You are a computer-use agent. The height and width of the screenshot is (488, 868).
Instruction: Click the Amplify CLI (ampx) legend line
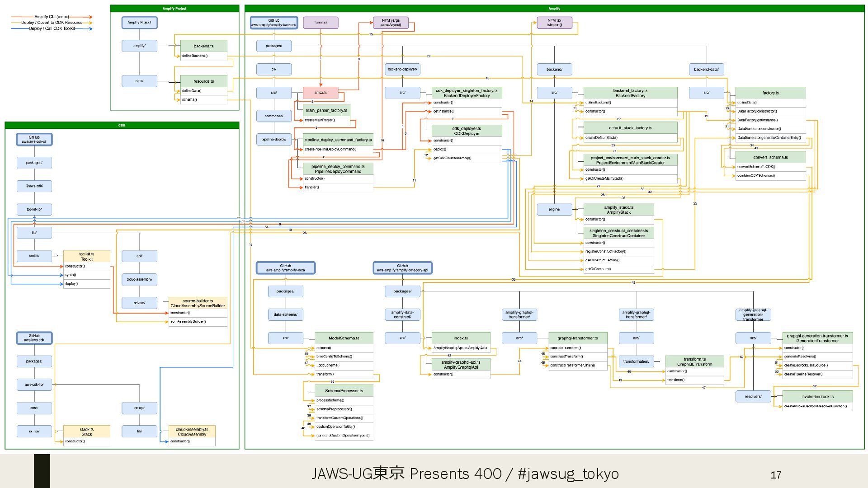tap(52, 17)
